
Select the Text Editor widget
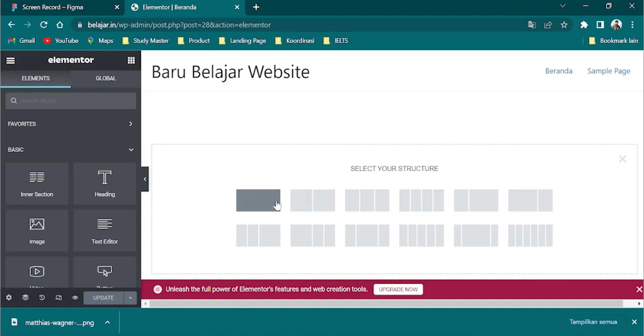tap(105, 230)
